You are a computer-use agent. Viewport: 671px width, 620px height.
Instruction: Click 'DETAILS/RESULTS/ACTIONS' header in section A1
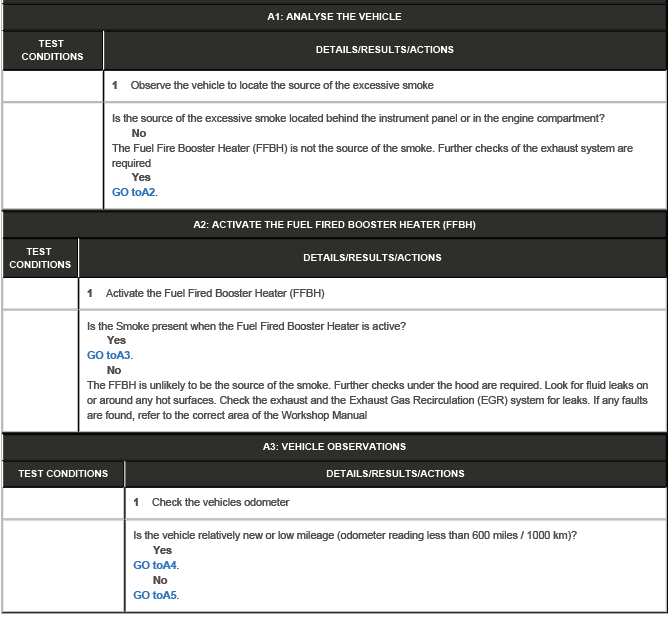(x=384, y=50)
